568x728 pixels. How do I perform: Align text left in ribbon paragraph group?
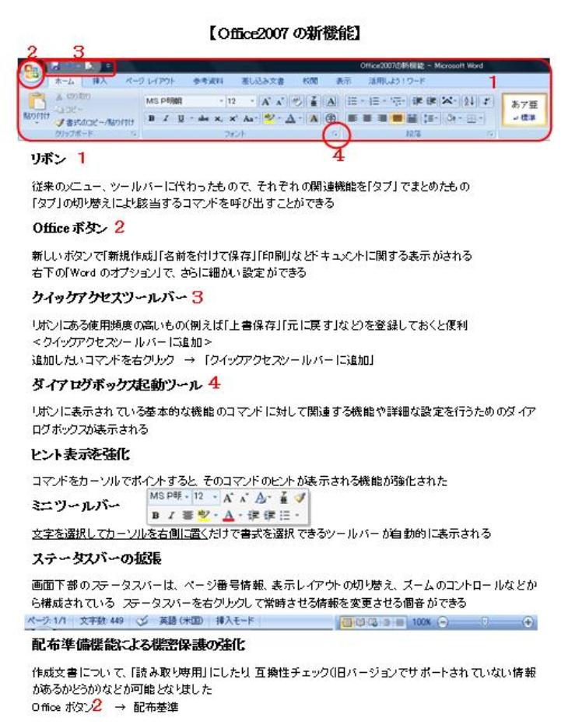click(x=352, y=118)
